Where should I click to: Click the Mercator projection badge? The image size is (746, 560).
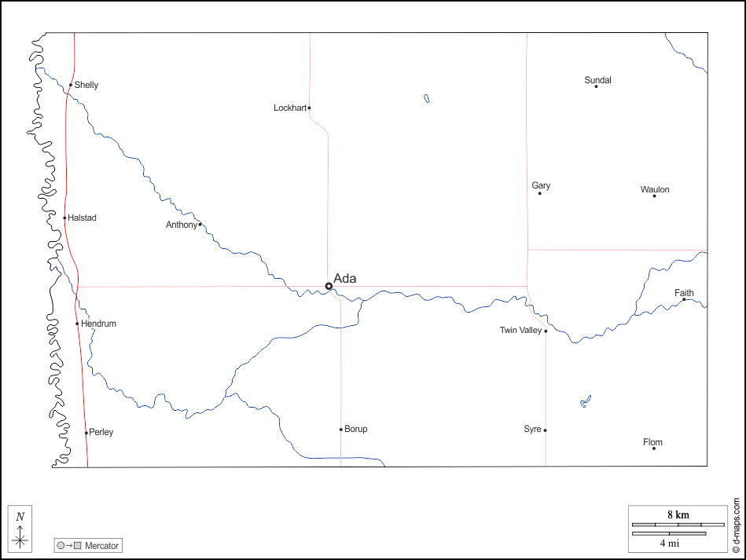click(x=88, y=545)
